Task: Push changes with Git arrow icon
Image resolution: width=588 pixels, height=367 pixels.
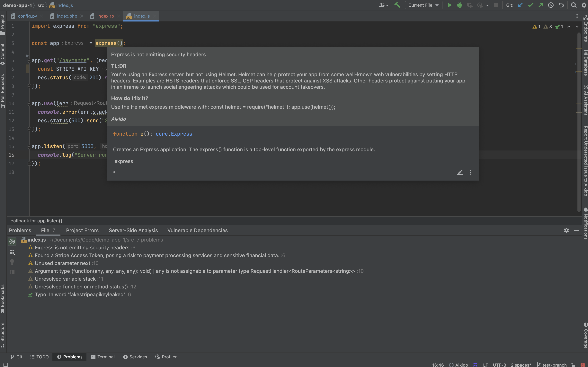Action: (x=540, y=5)
